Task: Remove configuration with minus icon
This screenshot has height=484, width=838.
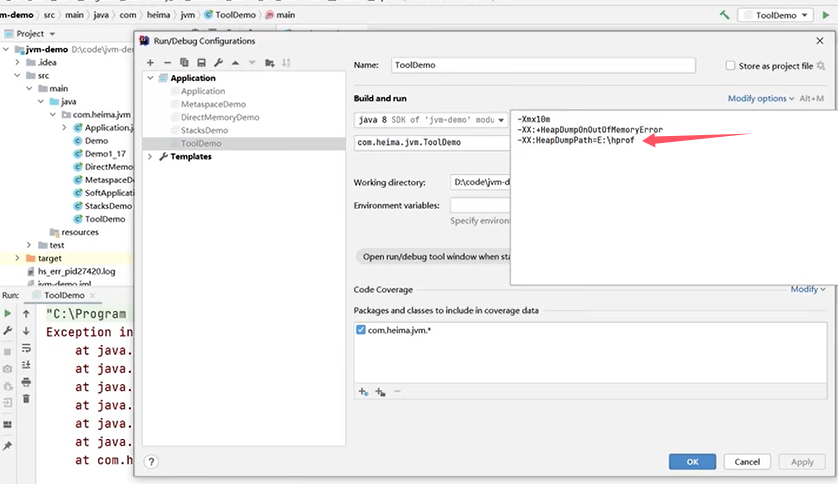Action: coord(167,63)
